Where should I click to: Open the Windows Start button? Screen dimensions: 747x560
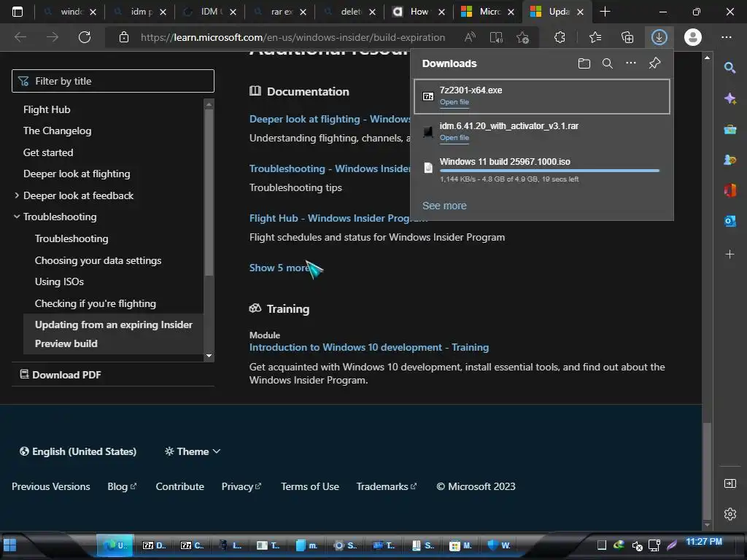pos(9,545)
